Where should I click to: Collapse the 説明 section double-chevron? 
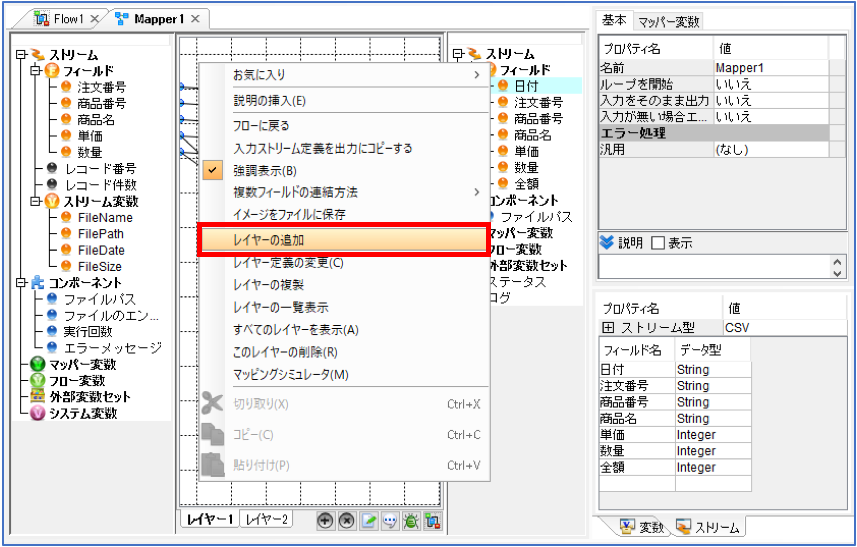click(x=607, y=243)
